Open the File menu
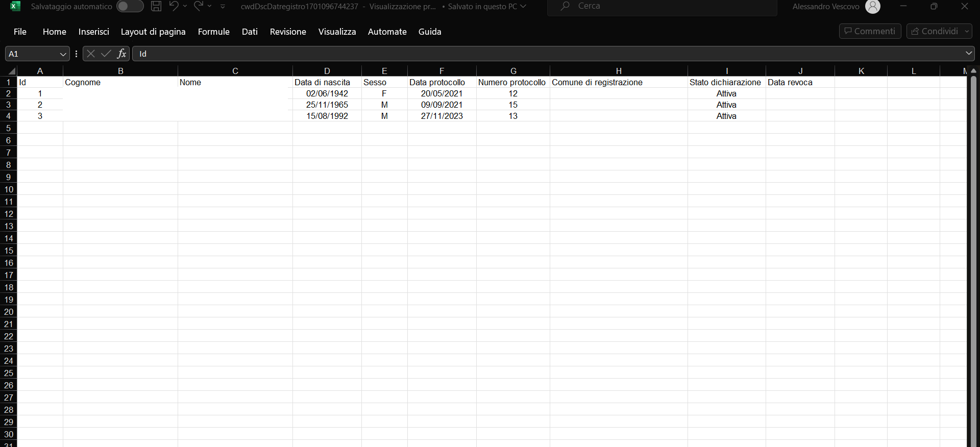 pos(20,32)
